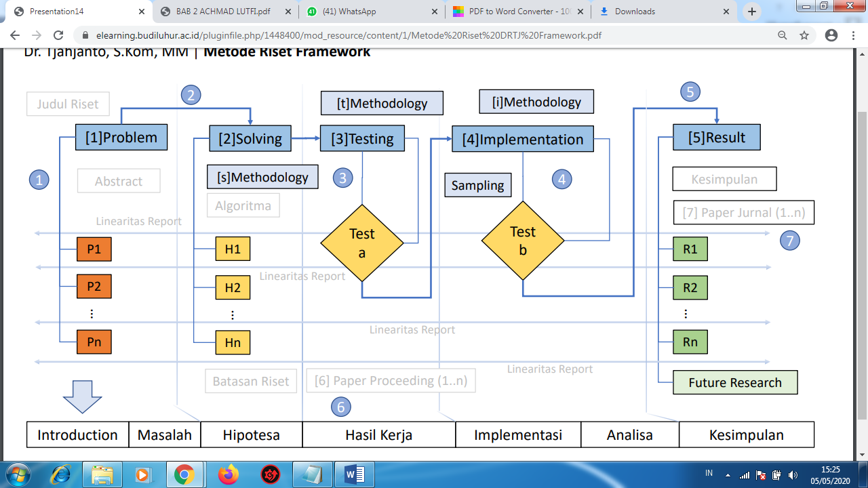Click inside the address bar
Image resolution: width=868 pixels, height=488 pixels.
[339, 35]
